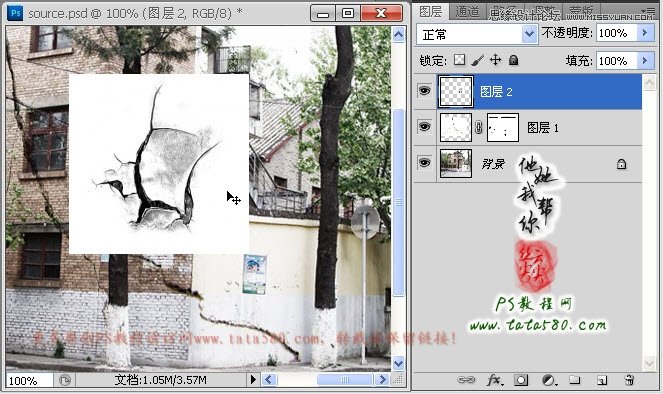Screen dimensions: 663x394
Task: Open the 不透明度 opacity slider arrow
Action: [x=645, y=33]
